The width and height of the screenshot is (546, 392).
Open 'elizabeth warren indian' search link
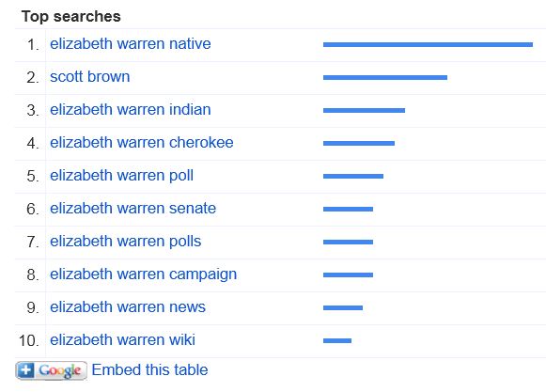tap(131, 110)
